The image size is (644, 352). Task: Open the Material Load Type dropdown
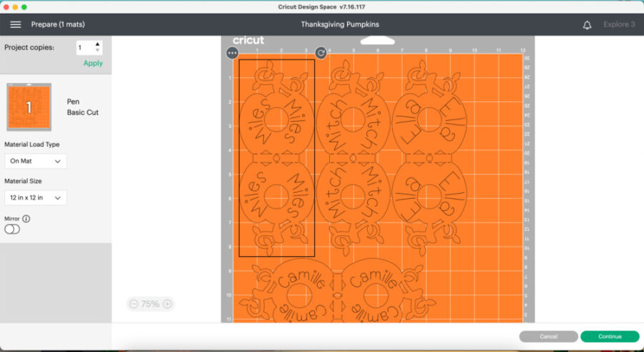tap(36, 161)
